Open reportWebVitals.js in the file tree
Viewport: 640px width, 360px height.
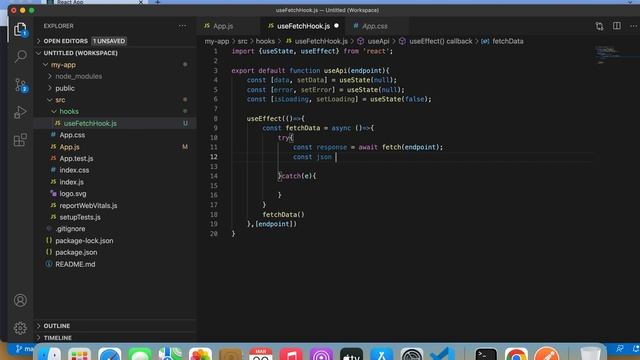[88, 206]
